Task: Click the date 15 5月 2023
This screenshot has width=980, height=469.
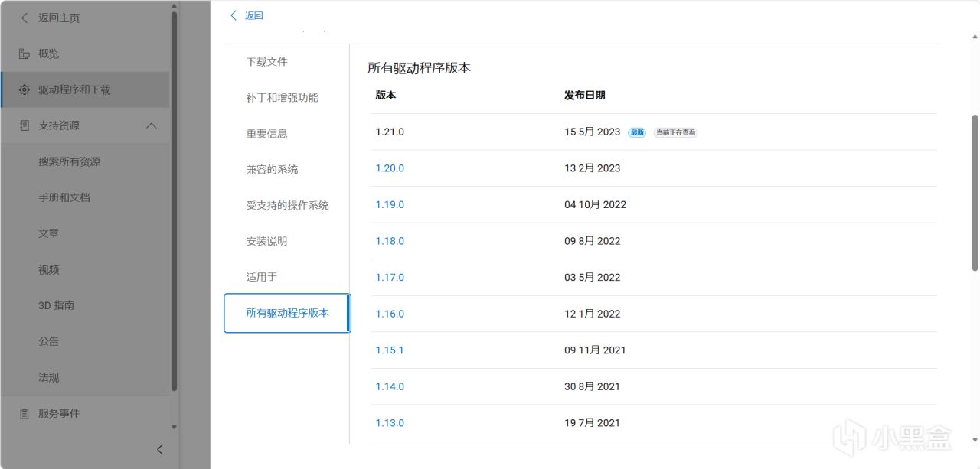Action: 592,132
